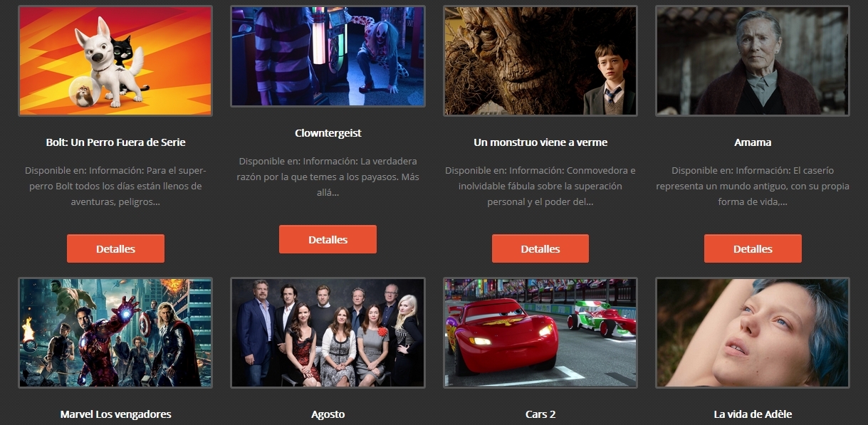Click the Clowntergeist movie thumbnail

click(x=328, y=56)
